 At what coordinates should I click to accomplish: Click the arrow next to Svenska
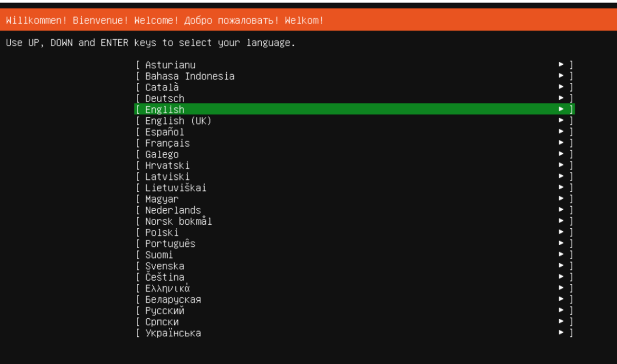click(x=561, y=266)
